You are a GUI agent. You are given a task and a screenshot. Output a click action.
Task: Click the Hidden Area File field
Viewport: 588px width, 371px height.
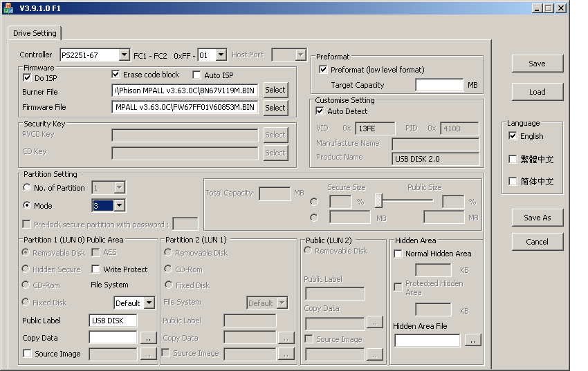pos(427,341)
